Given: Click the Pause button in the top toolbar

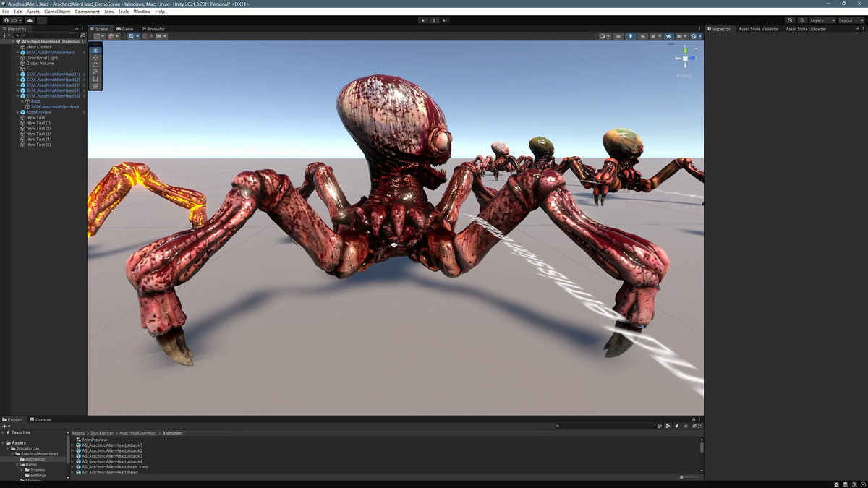Looking at the screenshot, I should pyautogui.click(x=434, y=20).
